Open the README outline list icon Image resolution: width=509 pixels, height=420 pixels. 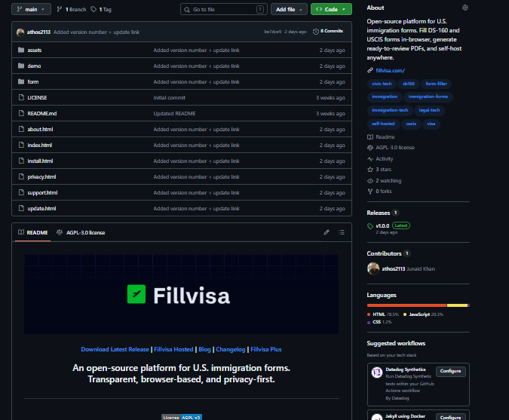coord(342,232)
